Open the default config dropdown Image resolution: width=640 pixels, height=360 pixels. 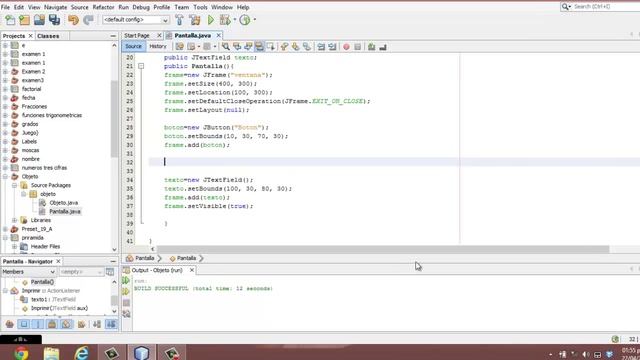(136, 20)
